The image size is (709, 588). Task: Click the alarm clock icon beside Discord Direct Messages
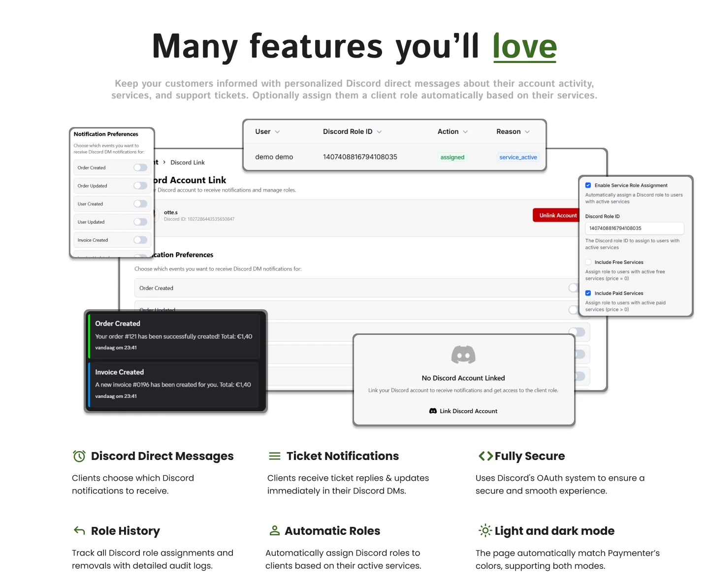(79, 456)
